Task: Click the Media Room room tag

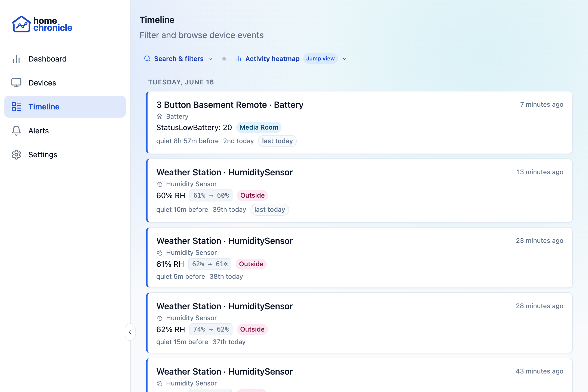Action: (x=259, y=127)
